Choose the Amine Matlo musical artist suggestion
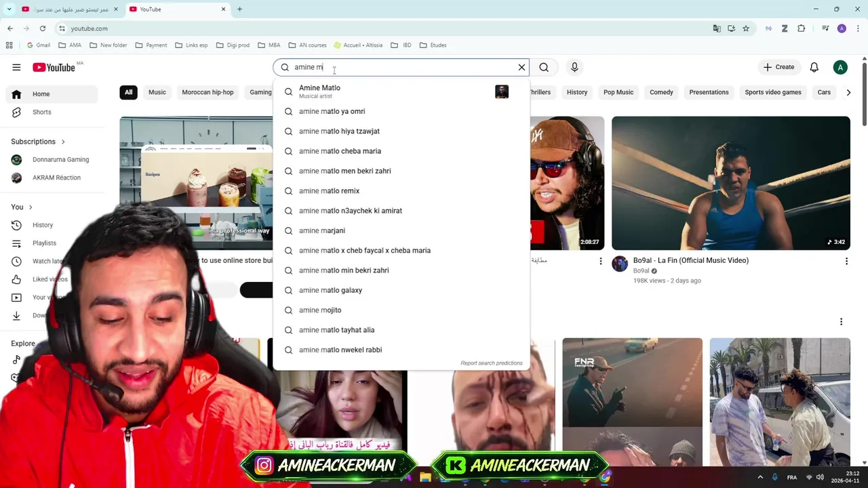The width and height of the screenshot is (868, 488). click(x=401, y=91)
